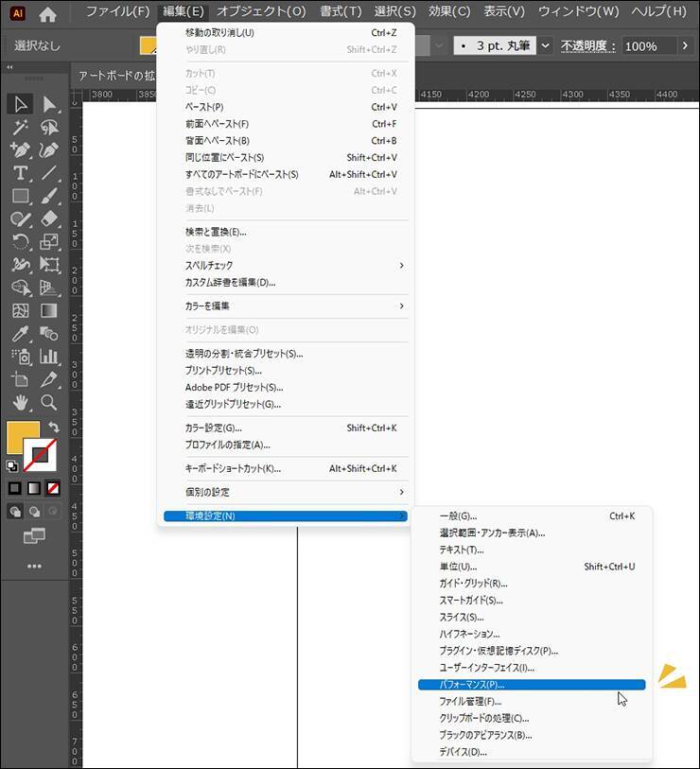
Task: Click the 不透明度 opacity label link
Action: [587, 45]
